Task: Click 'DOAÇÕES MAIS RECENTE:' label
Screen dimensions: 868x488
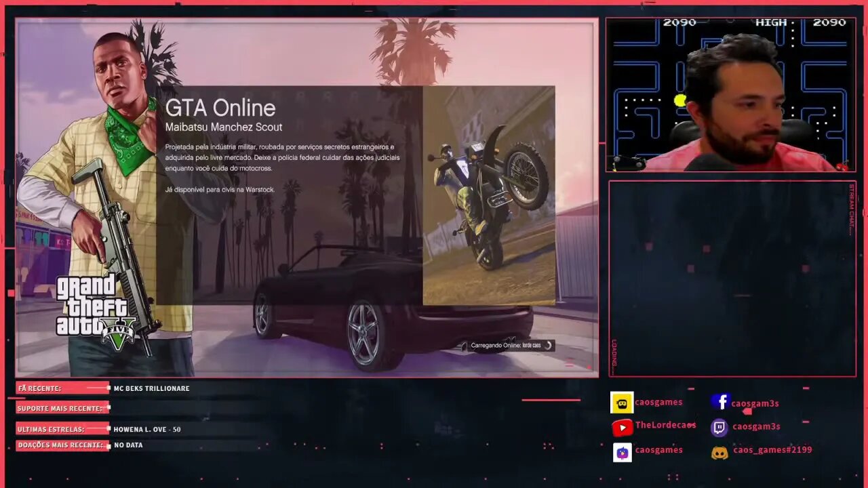Action: pyautogui.click(x=60, y=445)
